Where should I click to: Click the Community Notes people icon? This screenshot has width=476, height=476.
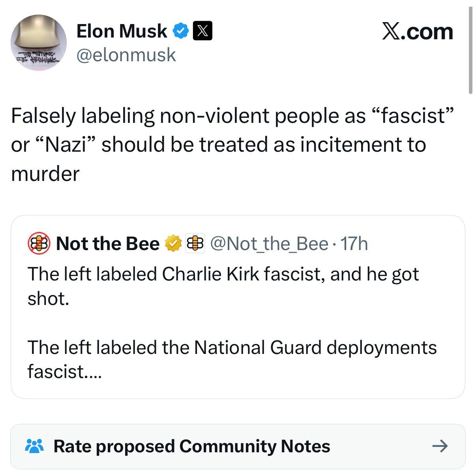(34, 446)
